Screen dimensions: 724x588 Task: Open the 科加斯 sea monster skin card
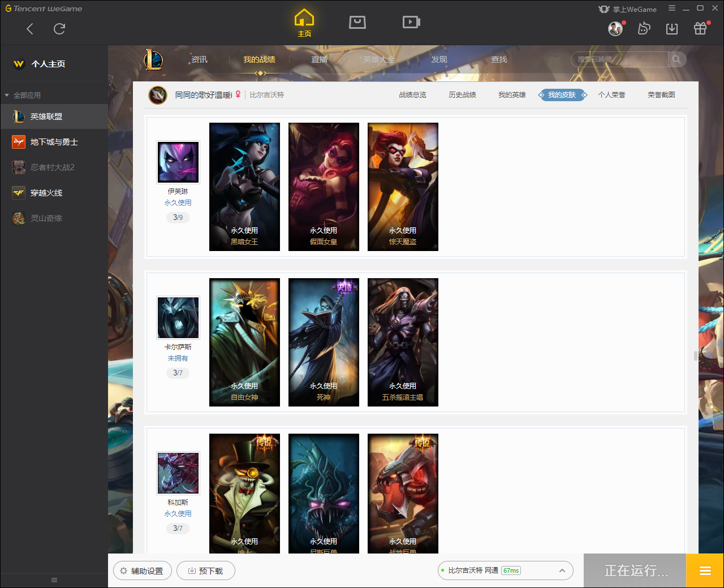click(x=324, y=494)
